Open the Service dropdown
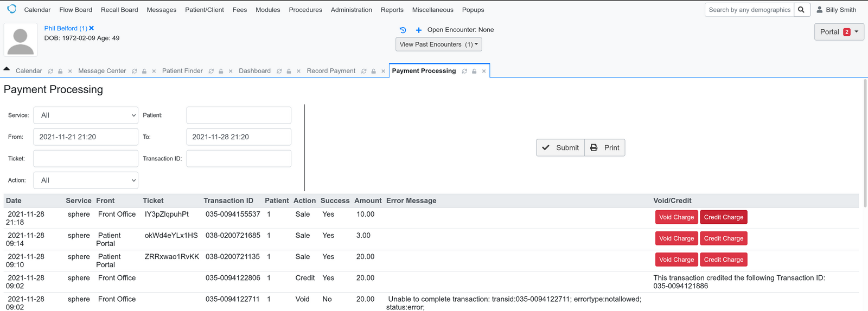 [x=86, y=115]
